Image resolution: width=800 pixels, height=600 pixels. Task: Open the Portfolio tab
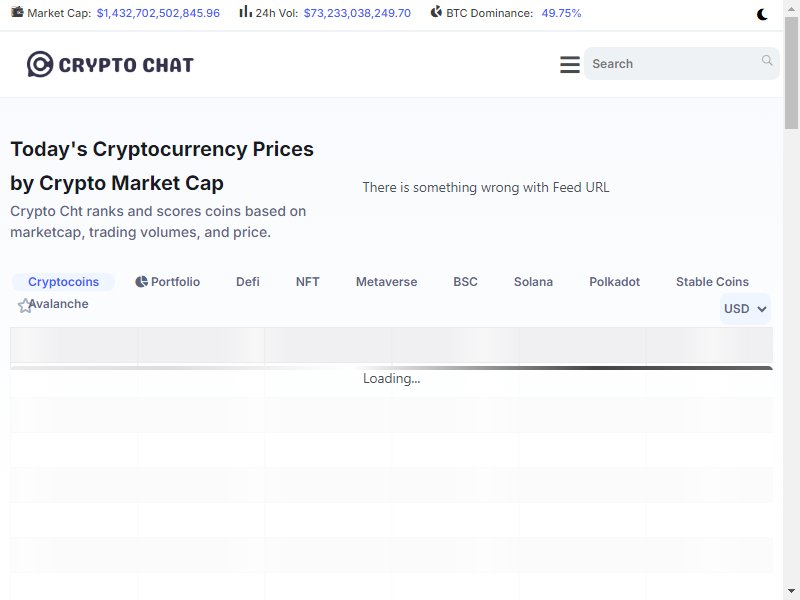coord(168,282)
